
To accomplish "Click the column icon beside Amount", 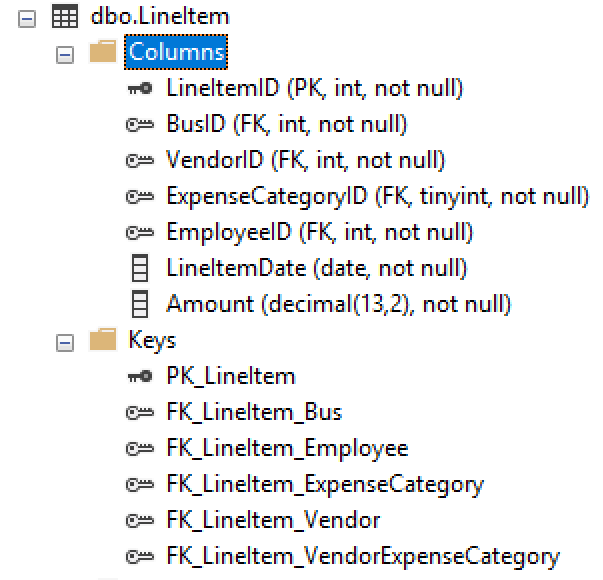I will tap(141, 304).
